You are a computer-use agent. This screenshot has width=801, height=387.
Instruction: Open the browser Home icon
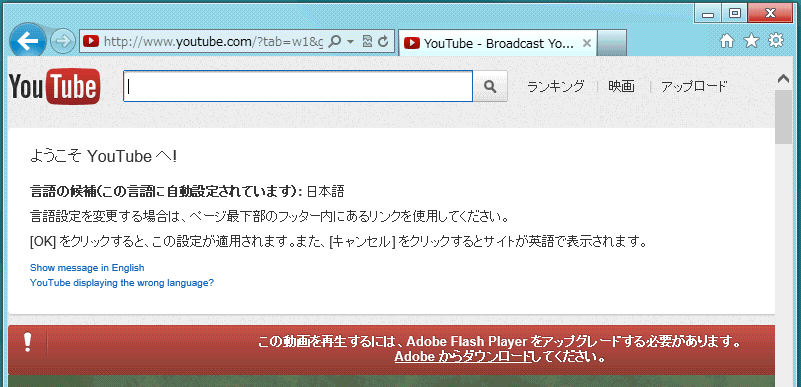(726, 41)
